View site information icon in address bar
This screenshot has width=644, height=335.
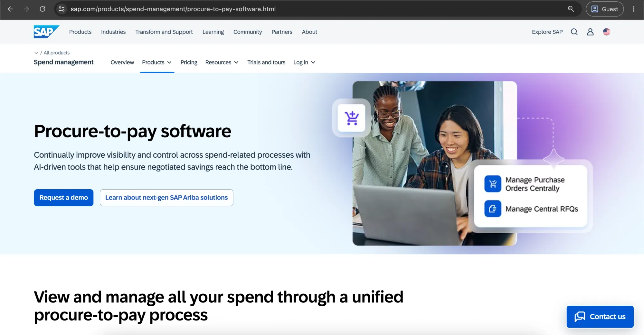[x=62, y=9]
